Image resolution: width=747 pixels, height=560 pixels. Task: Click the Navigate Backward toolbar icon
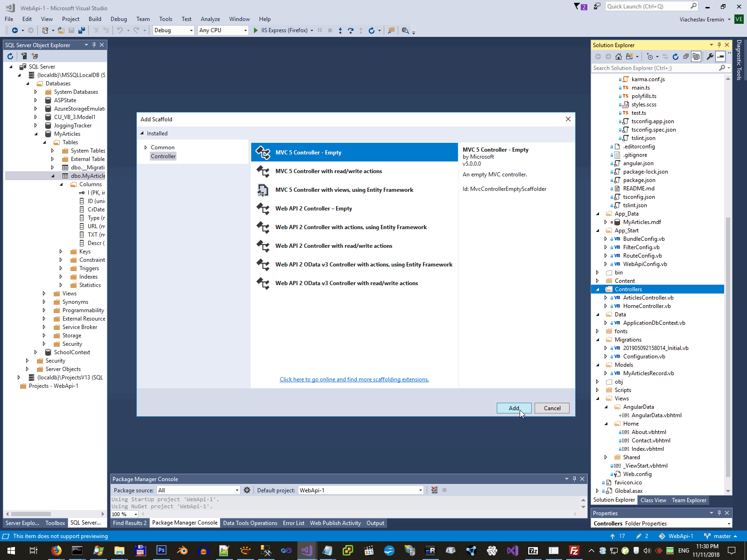click(x=15, y=30)
